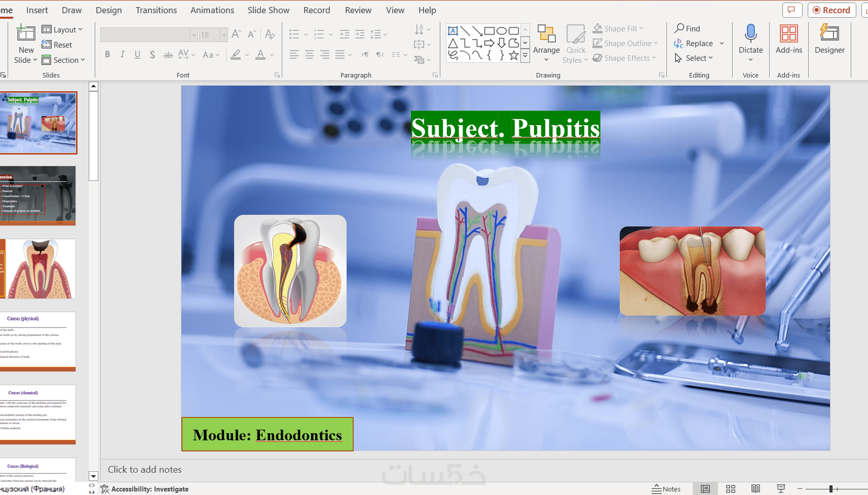This screenshot has height=495, width=868.
Task: Click the New Slide icon
Action: tap(26, 33)
